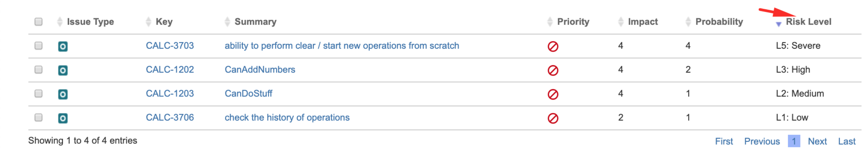Sort table by Priority column header
The image size is (868, 151).
coord(573,21)
